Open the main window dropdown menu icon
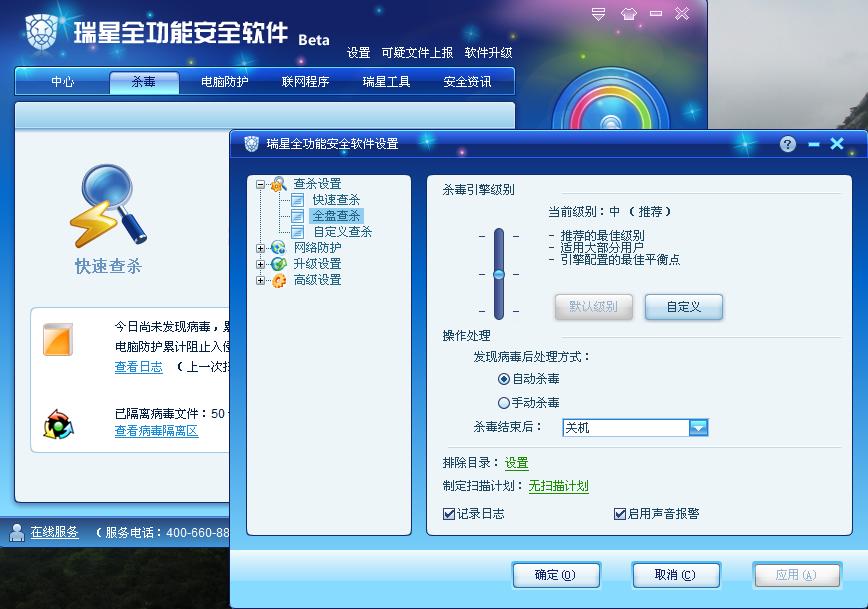868x609 pixels. [x=598, y=14]
